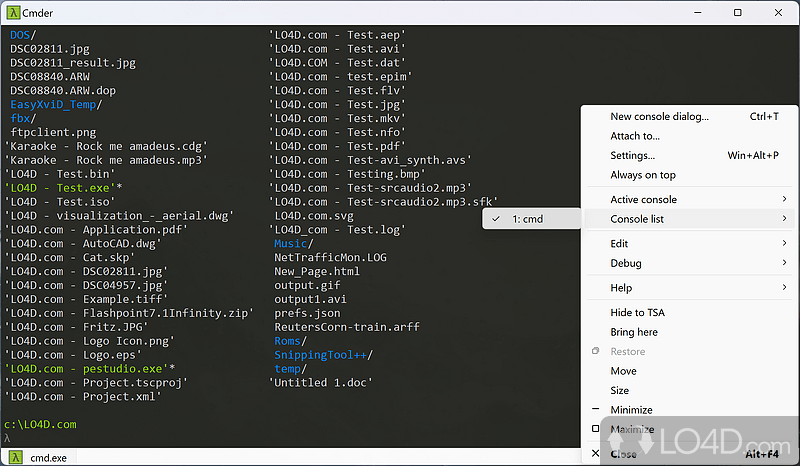Expand the Debug submenu arrow
Viewport: 800px width, 466px height.
click(x=784, y=262)
